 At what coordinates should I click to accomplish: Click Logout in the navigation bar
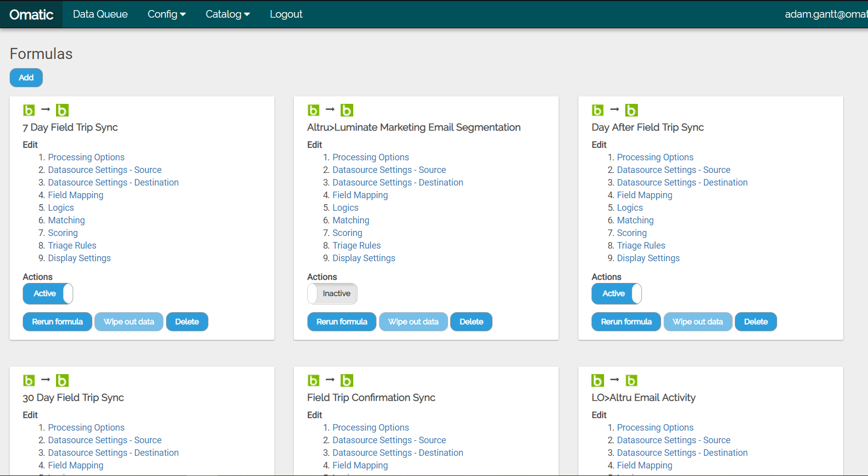pos(286,14)
